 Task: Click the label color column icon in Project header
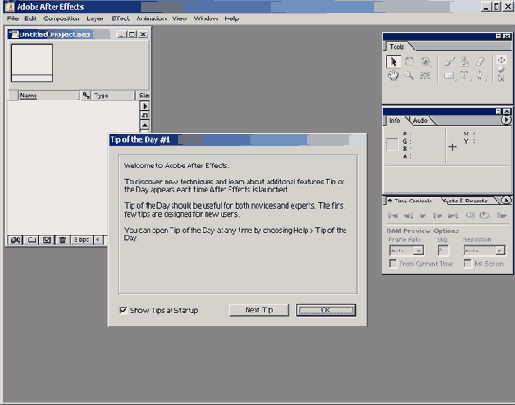pyautogui.click(x=86, y=96)
